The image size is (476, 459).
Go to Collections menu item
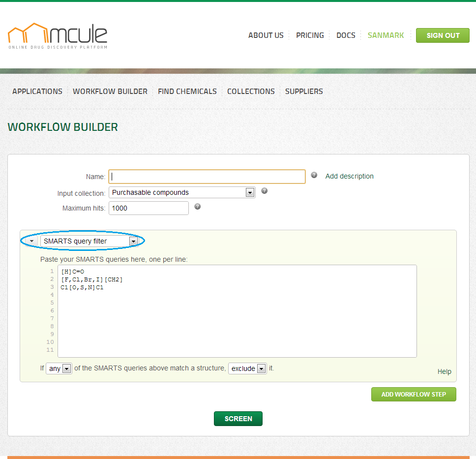[251, 92]
